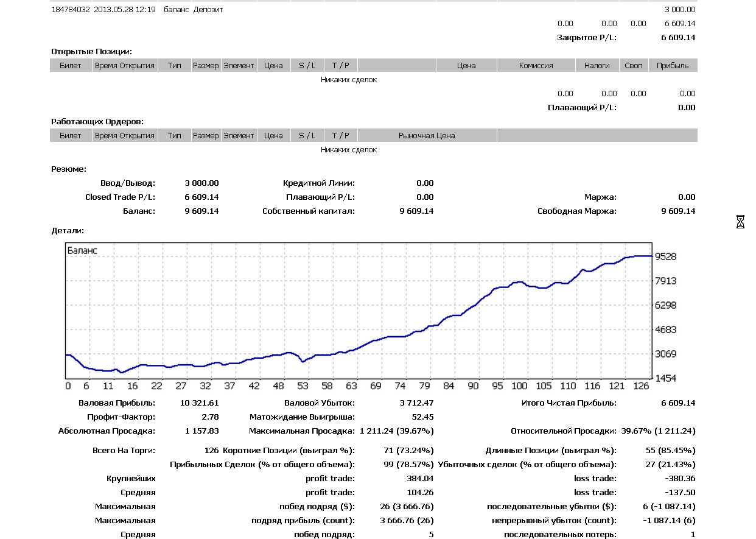Click the Максимальная Просадка: label
This screenshot has height=539, width=756.
tap(302, 431)
